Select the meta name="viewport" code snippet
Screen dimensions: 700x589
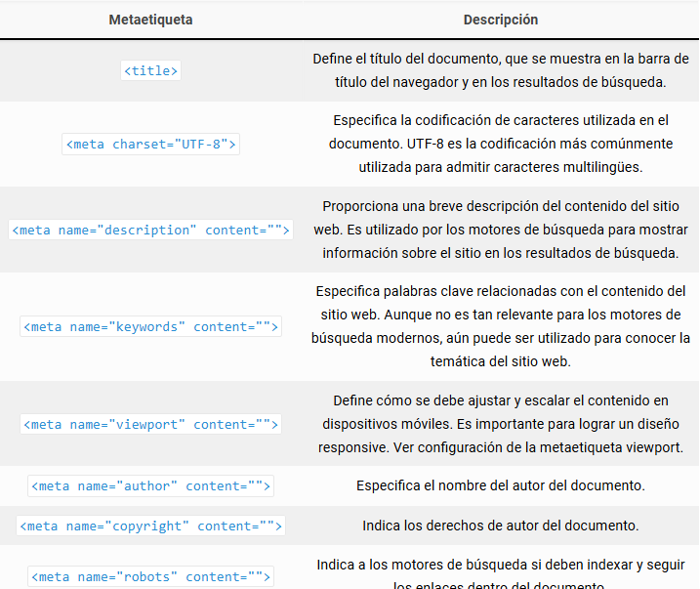click(x=150, y=424)
